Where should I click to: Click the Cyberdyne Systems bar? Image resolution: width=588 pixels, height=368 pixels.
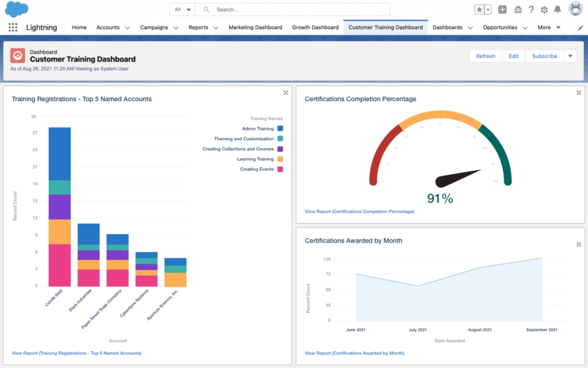click(146, 270)
